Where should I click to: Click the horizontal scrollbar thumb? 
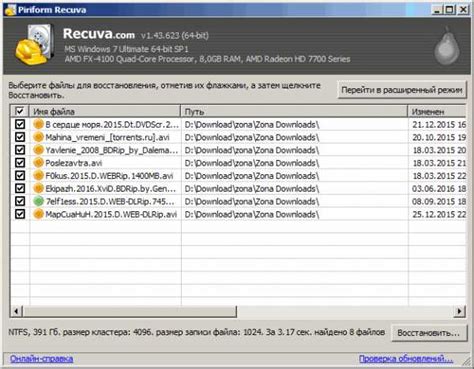130,311
